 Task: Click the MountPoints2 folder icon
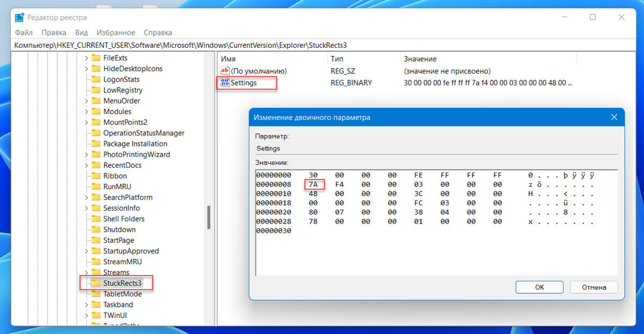[96, 122]
